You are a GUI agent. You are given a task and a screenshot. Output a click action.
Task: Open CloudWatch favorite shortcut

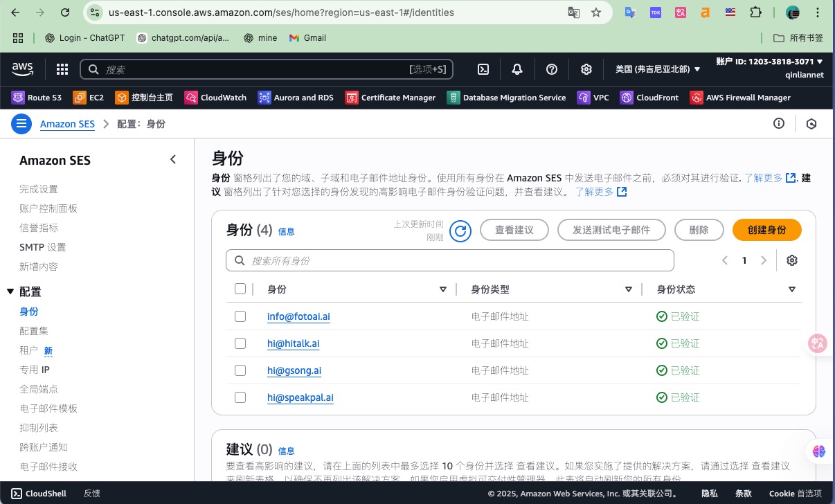pos(215,98)
